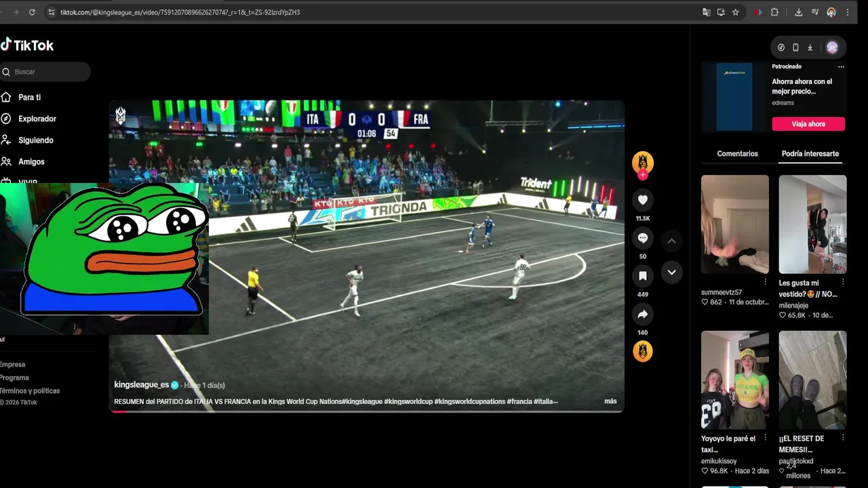The width and height of the screenshot is (868, 488).
Task: Click the TikTok download app icon
Action: pos(810,47)
